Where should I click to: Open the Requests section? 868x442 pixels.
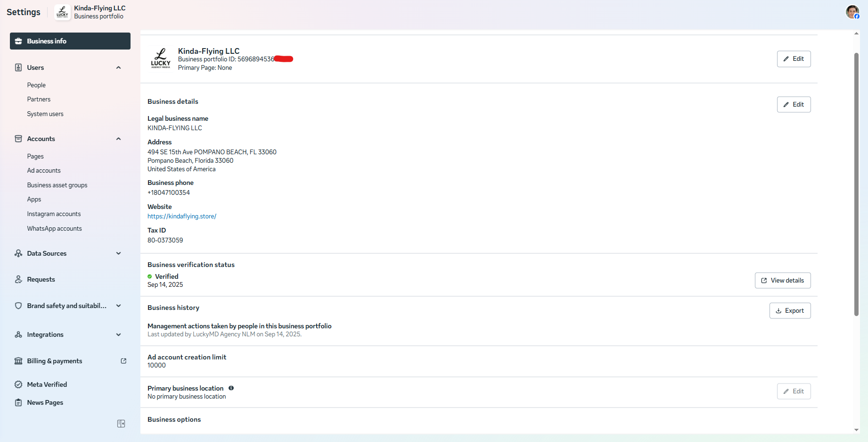(x=41, y=279)
